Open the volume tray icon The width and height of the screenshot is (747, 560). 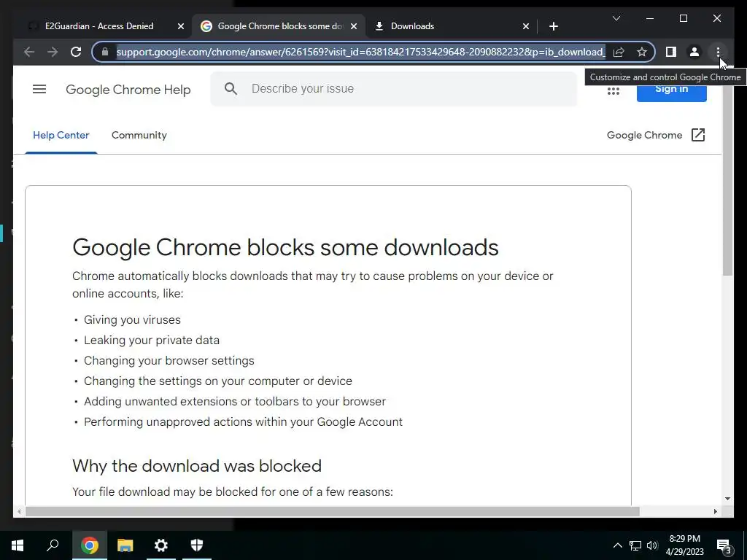pos(652,545)
